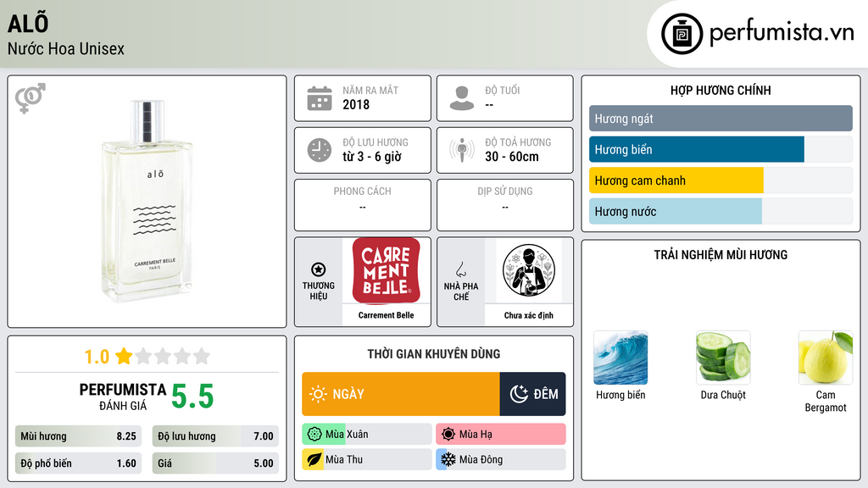Click the sillage person icon for Độ toả hương
Screen dimensions: 868x488
(x=462, y=150)
